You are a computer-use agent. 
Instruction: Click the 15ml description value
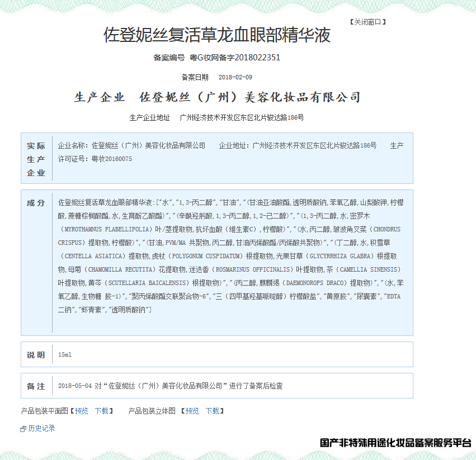tap(65, 354)
